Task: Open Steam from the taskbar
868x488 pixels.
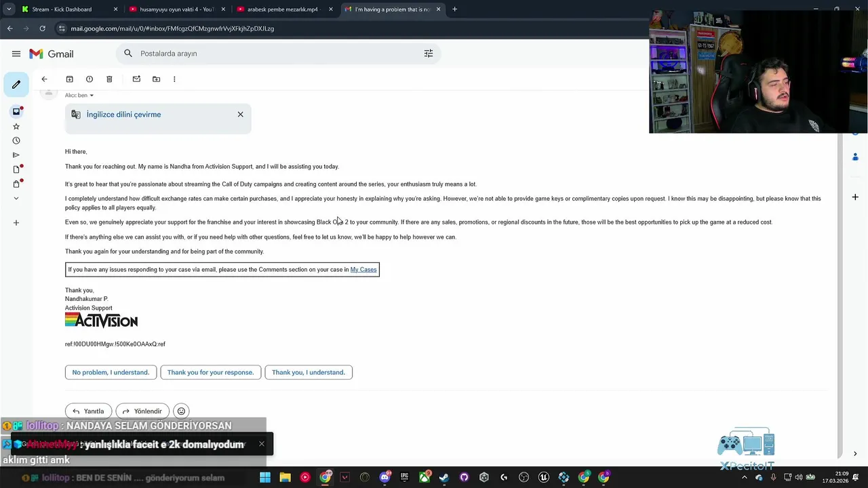Action: coord(444,477)
